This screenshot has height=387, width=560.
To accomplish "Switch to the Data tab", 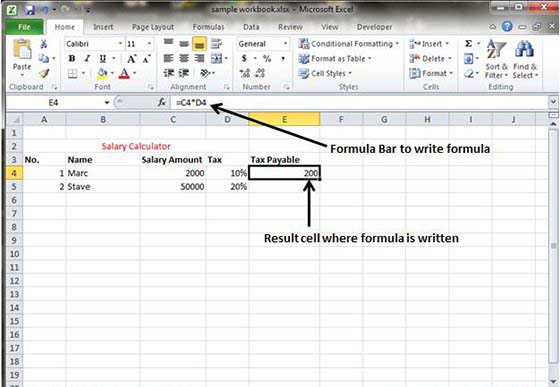I will click(x=251, y=27).
